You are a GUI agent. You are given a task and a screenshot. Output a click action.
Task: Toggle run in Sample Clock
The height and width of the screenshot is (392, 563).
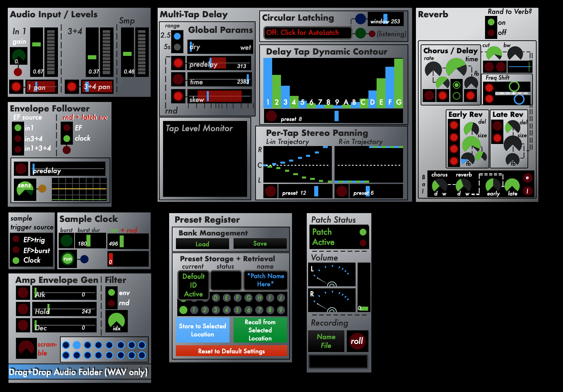pyautogui.click(x=67, y=259)
